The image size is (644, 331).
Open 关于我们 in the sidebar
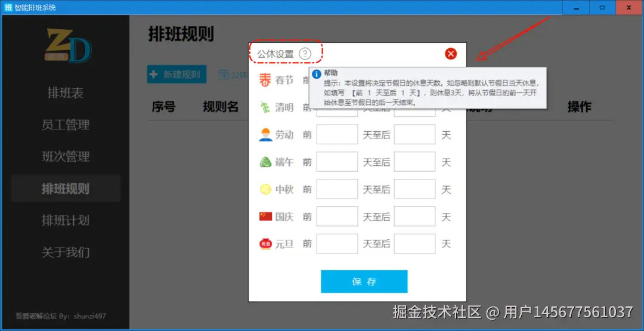pos(66,252)
